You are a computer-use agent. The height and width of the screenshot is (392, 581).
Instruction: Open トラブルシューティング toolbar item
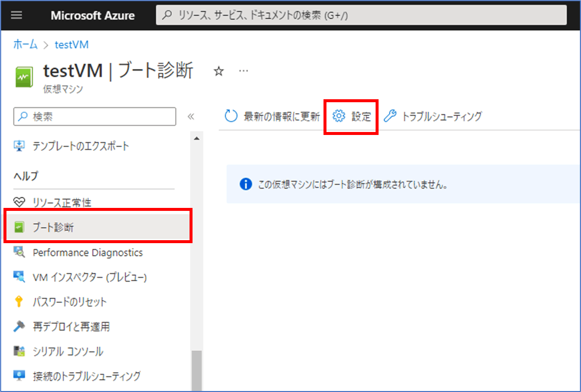click(x=433, y=116)
